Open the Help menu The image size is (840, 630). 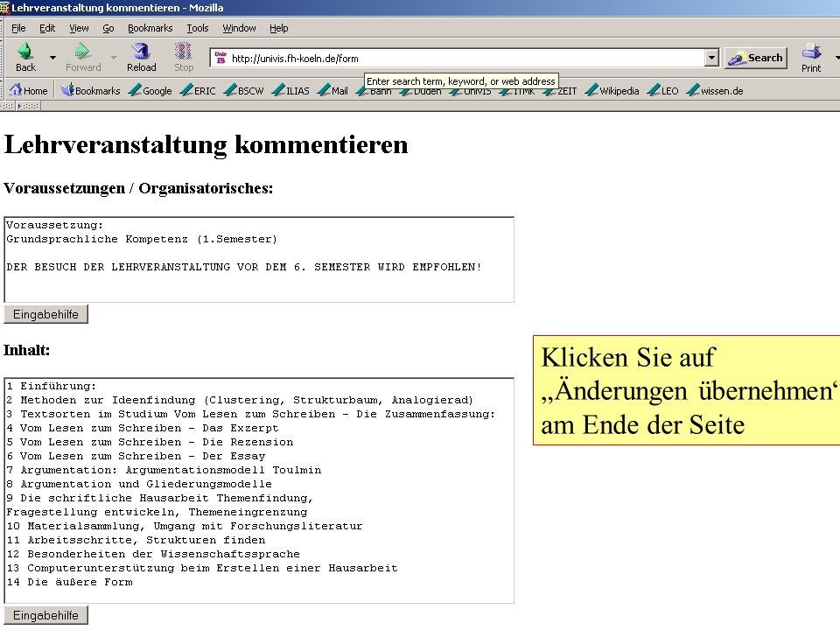278,28
